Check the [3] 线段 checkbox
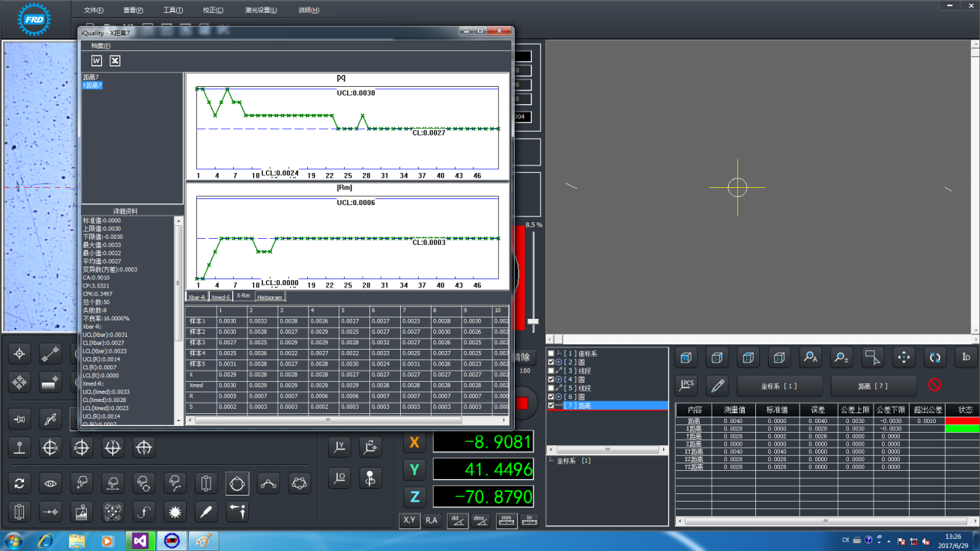Image resolution: width=980 pixels, height=551 pixels. pos(551,371)
